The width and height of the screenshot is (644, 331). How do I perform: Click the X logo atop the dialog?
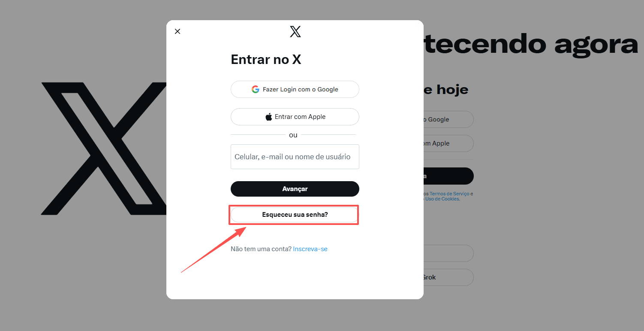point(295,31)
